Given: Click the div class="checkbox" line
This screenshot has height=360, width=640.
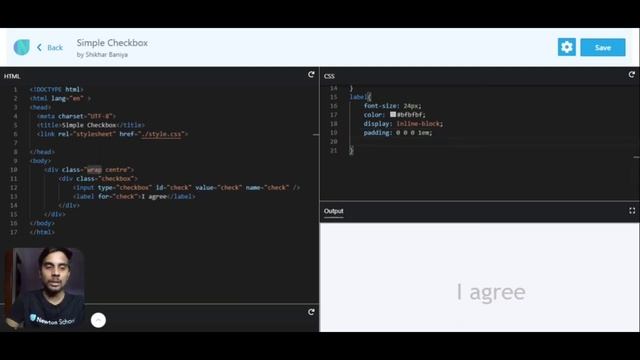Looking at the screenshot, I should [98, 179].
